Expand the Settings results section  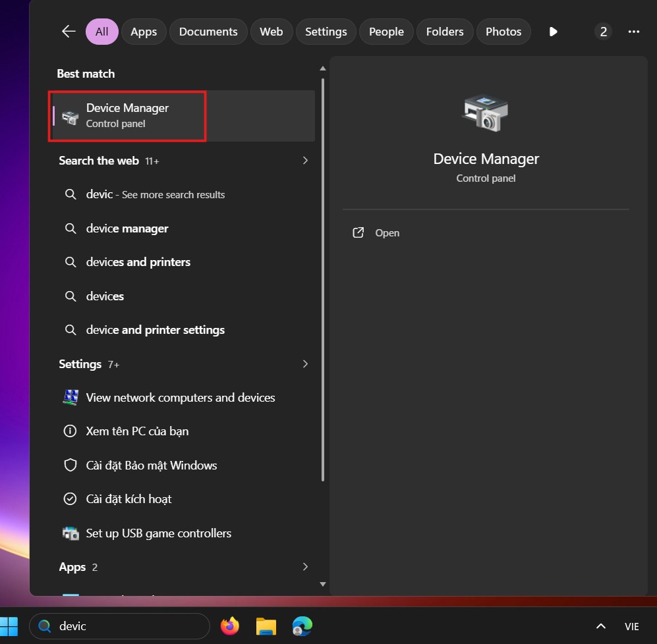point(304,364)
